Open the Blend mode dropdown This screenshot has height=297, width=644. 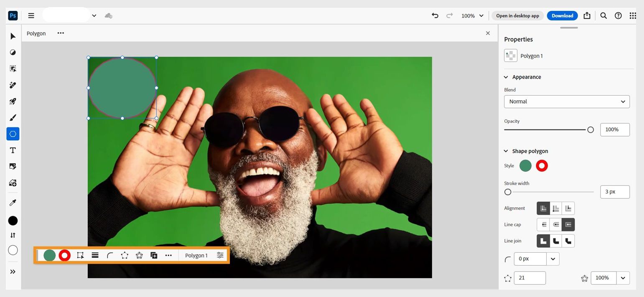tap(566, 102)
